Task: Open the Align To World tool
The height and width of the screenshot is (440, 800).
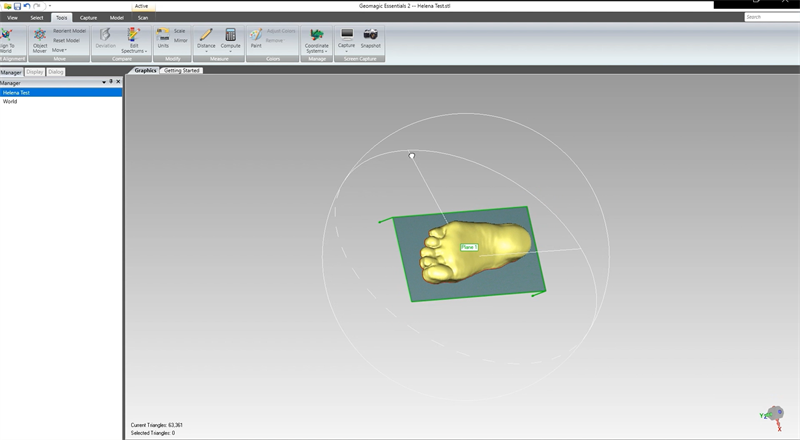Action: [6, 35]
